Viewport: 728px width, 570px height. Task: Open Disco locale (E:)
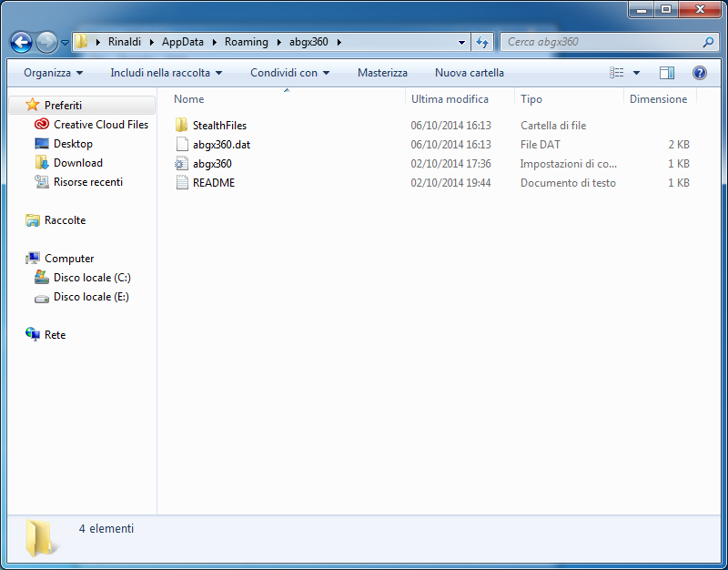pos(91,296)
